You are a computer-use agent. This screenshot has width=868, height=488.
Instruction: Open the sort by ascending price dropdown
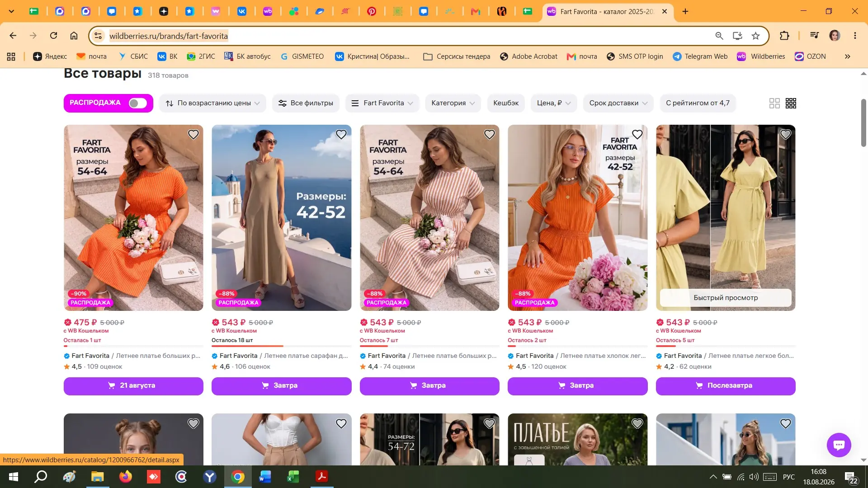coord(212,103)
